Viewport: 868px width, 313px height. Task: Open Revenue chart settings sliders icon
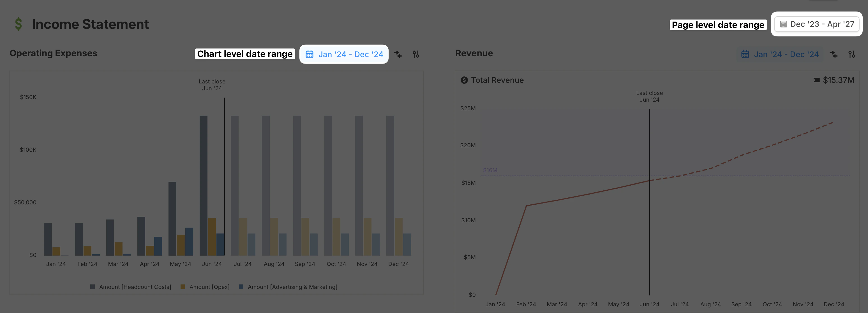(x=851, y=54)
